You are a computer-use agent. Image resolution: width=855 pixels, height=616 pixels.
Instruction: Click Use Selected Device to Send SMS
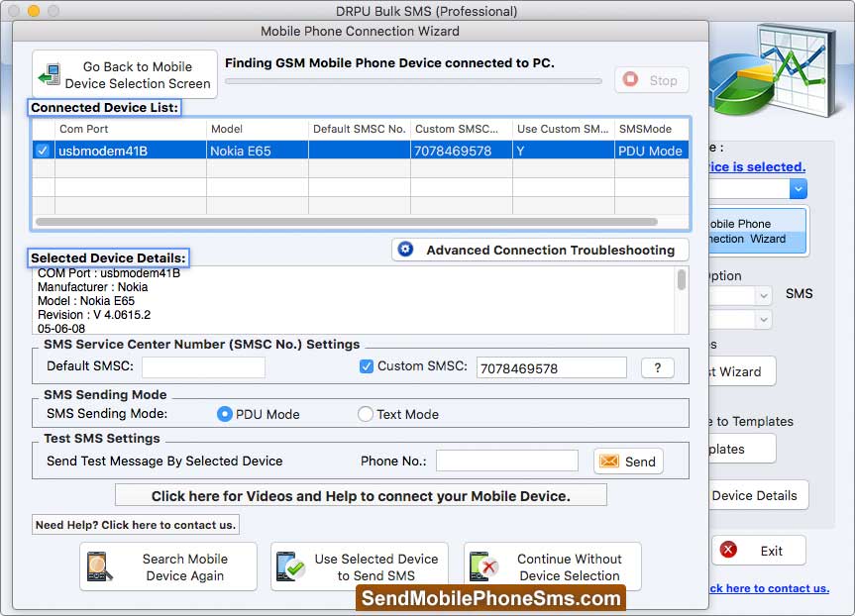click(x=360, y=566)
